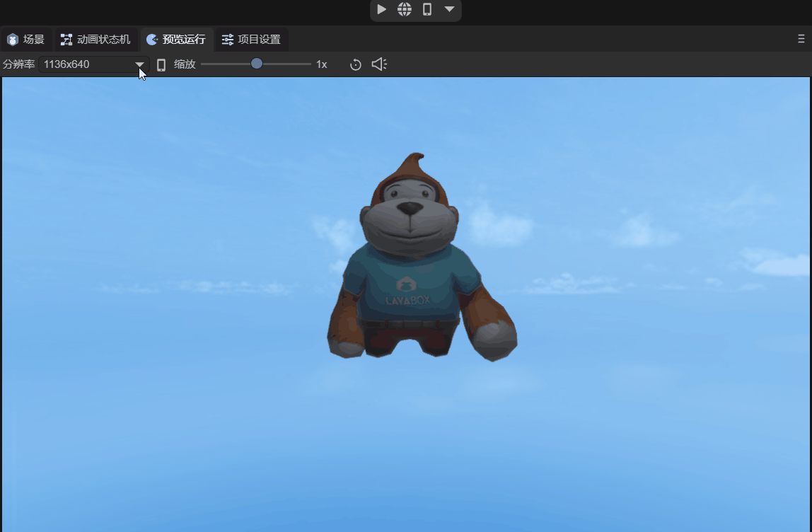Open the 项目设置 tab
812x532 pixels.
pos(252,40)
